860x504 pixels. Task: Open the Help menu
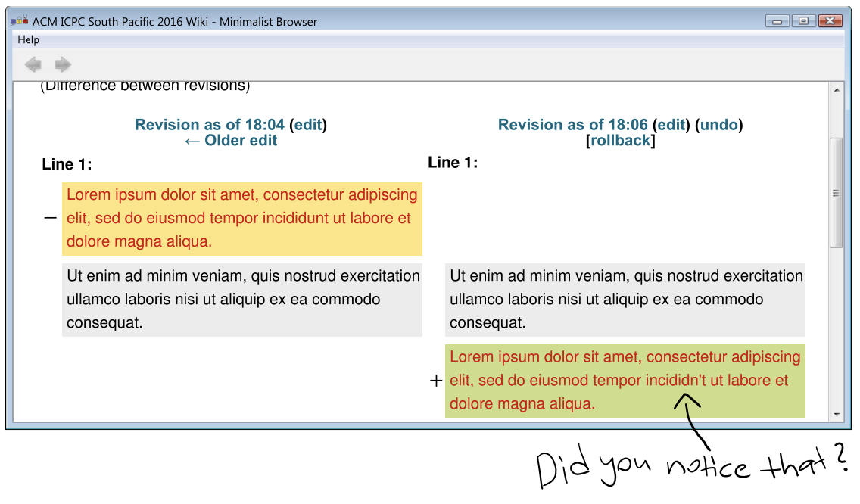click(x=29, y=39)
